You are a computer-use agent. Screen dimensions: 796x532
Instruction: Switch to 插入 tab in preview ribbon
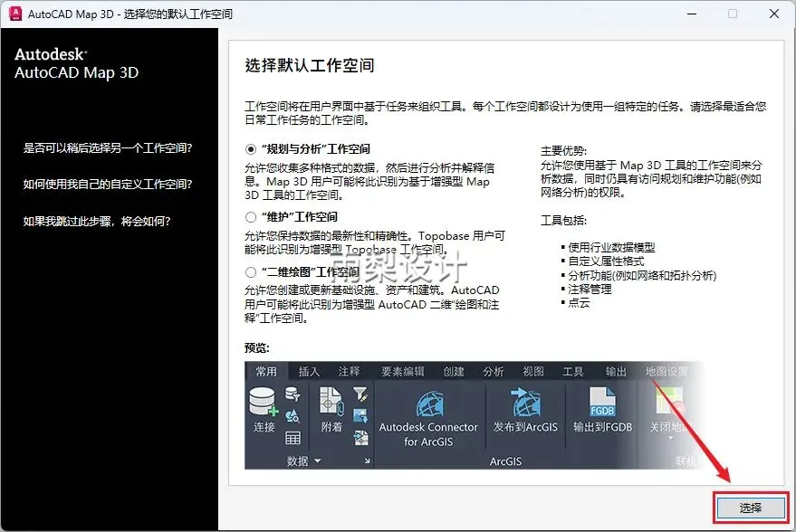[x=309, y=371]
